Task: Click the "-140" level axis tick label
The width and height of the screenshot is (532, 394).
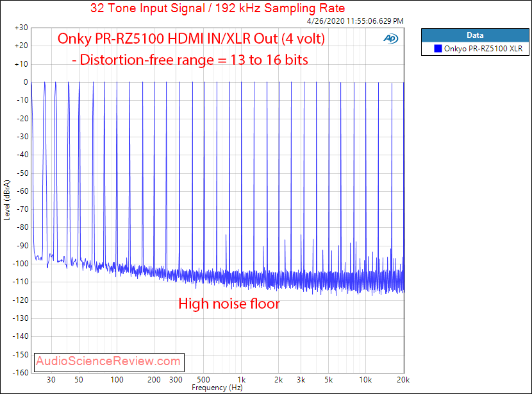Action: 21,336
